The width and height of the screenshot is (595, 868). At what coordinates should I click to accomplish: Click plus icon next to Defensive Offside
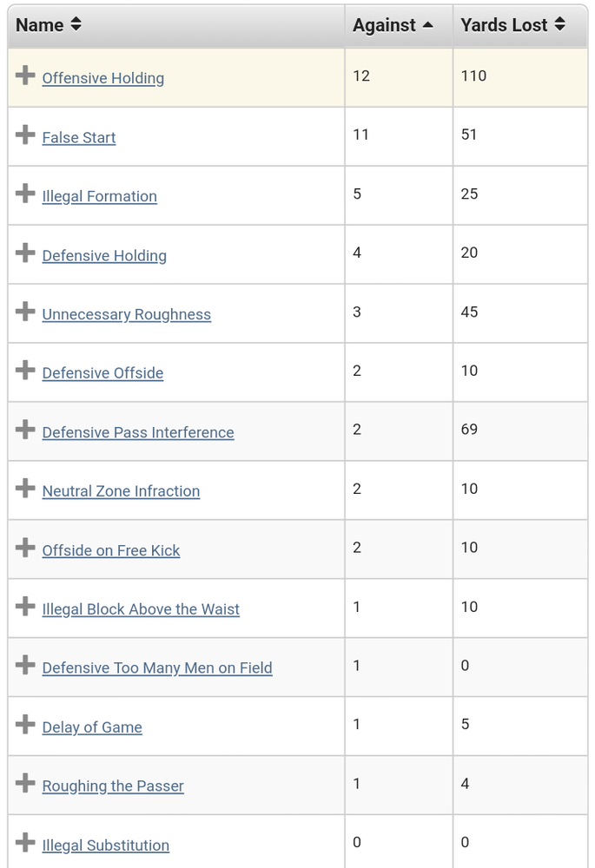25,370
